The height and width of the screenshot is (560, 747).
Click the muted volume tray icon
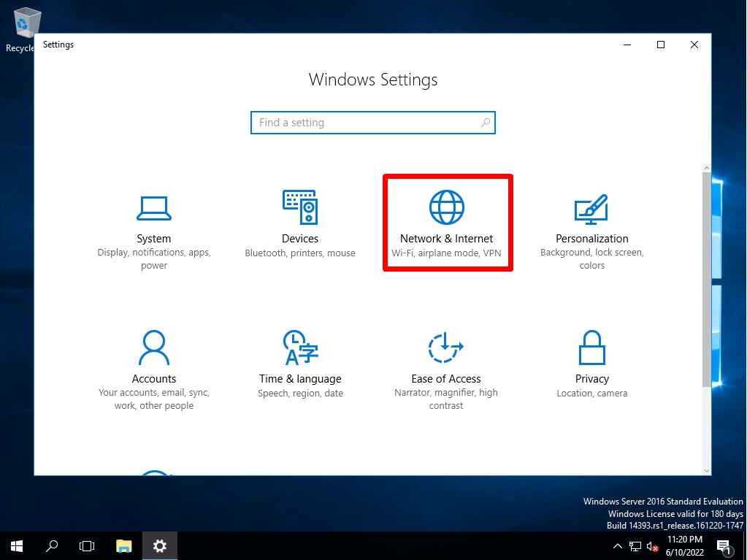click(652, 546)
